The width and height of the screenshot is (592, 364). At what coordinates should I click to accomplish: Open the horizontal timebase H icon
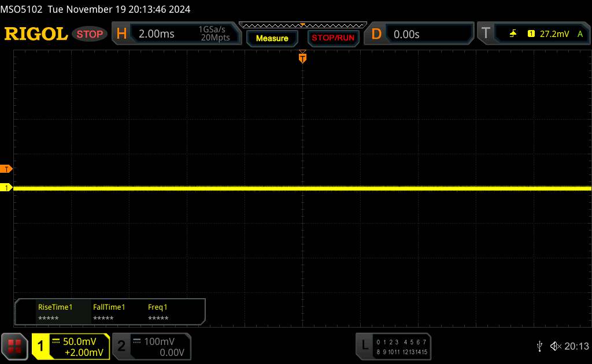click(121, 34)
